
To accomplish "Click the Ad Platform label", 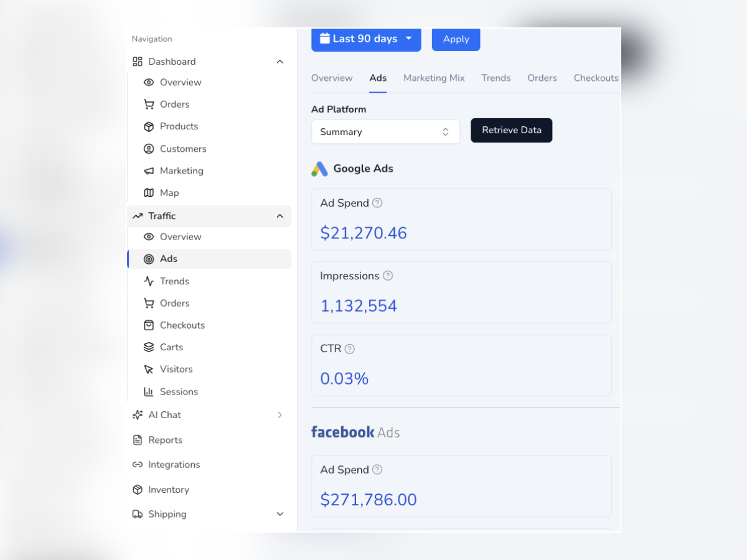I will 339,110.
